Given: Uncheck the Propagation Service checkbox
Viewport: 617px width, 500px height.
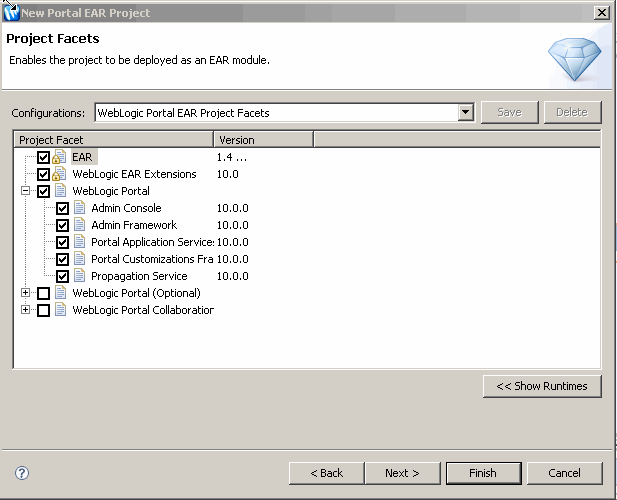Looking at the screenshot, I should click(62, 276).
